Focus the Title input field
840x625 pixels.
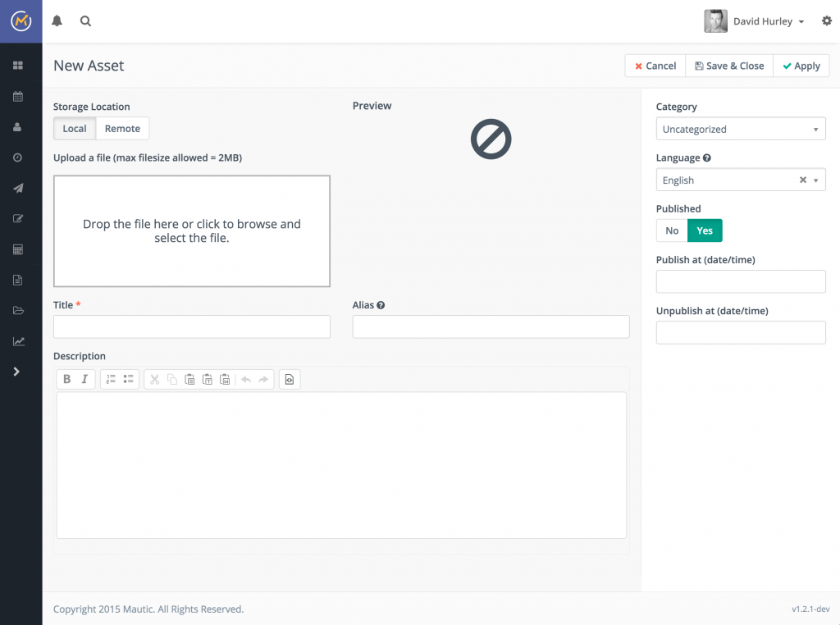[192, 326]
